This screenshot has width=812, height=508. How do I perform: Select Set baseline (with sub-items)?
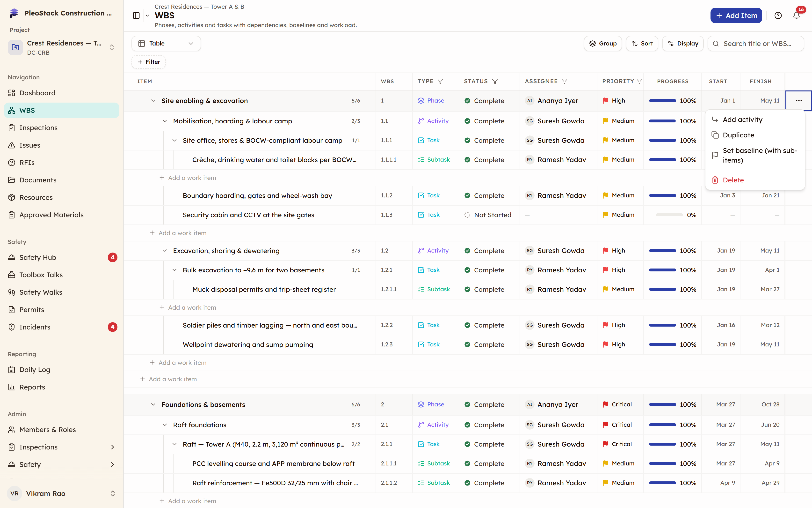pyautogui.click(x=755, y=155)
